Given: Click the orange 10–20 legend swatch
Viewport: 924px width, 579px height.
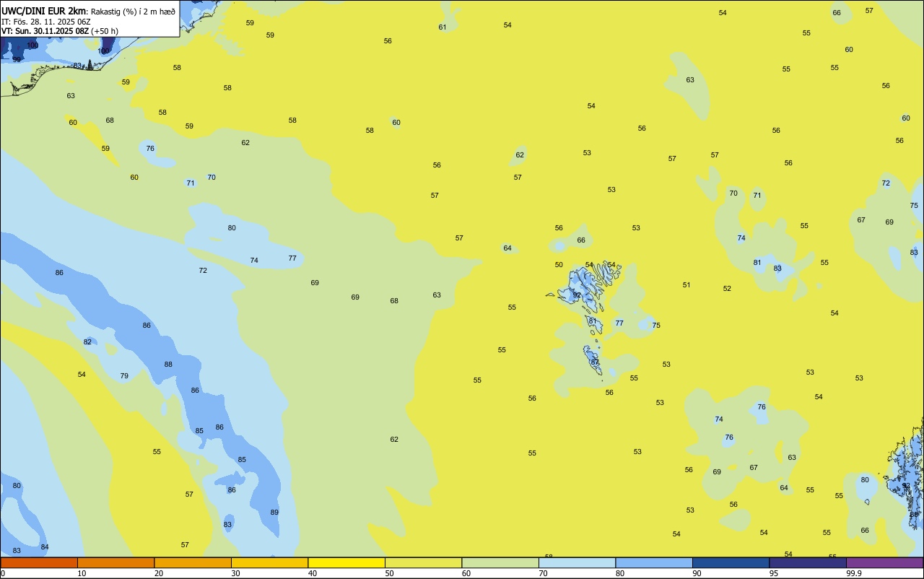Looking at the screenshot, I should tap(115, 562).
